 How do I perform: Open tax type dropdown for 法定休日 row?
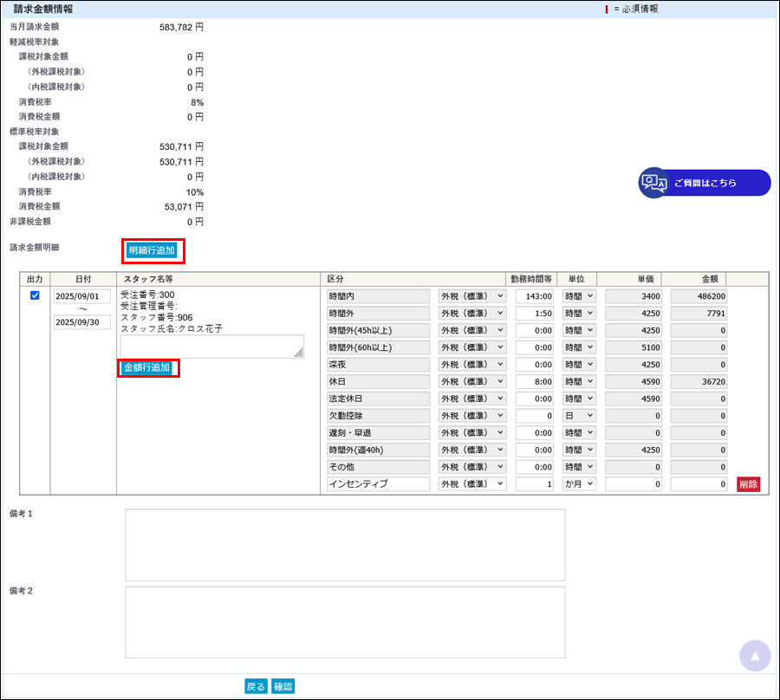pyautogui.click(x=472, y=399)
